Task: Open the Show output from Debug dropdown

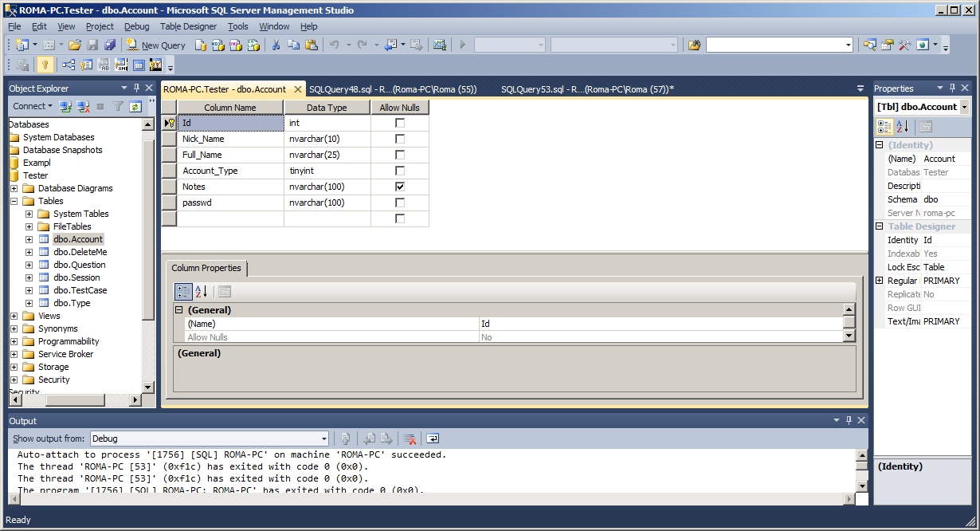Action: [323, 439]
